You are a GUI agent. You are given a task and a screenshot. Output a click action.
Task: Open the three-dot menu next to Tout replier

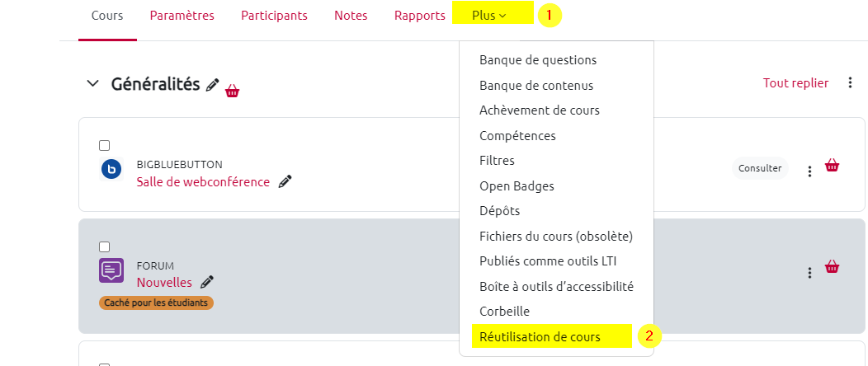(x=850, y=82)
